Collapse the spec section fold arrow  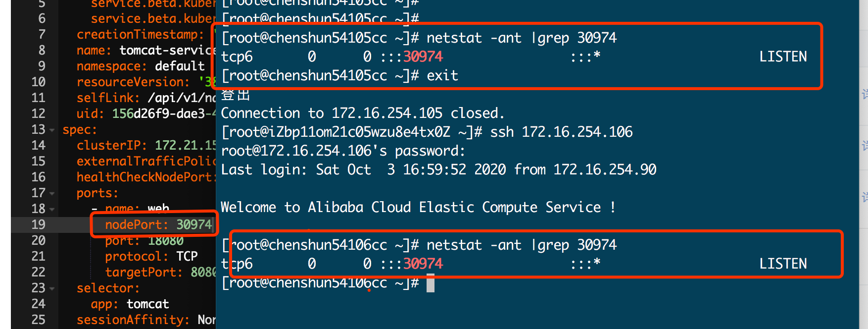pyautogui.click(x=52, y=130)
